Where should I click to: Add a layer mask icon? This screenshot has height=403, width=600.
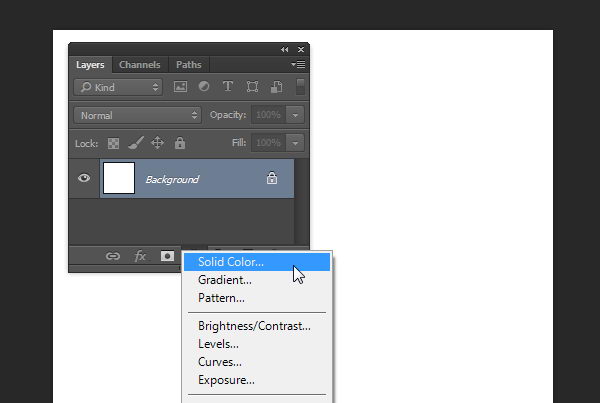(x=167, y=256)
